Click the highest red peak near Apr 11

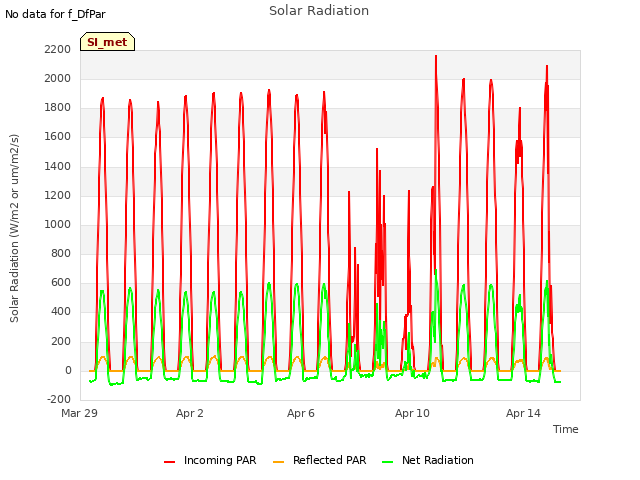tap(436, 56)
